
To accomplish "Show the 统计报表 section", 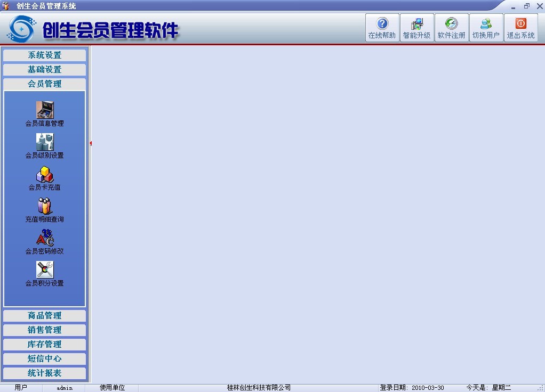I will [x=45, y=373].
